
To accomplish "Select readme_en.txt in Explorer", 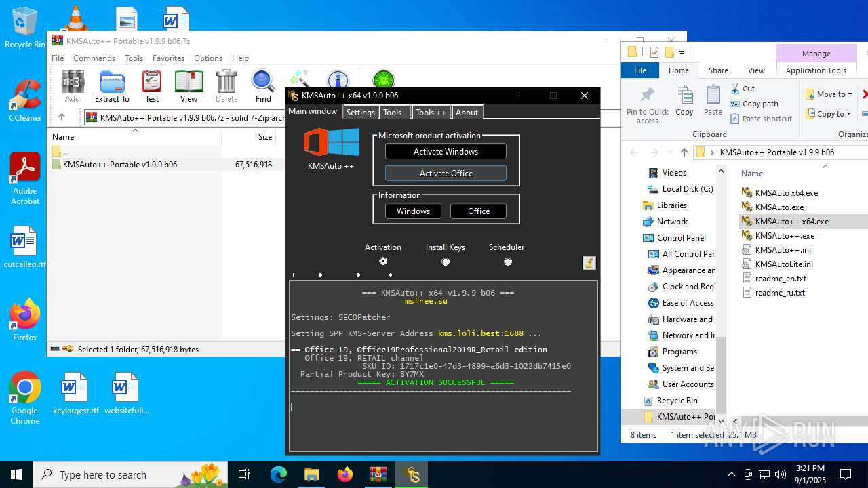I will tap(781, 279).
